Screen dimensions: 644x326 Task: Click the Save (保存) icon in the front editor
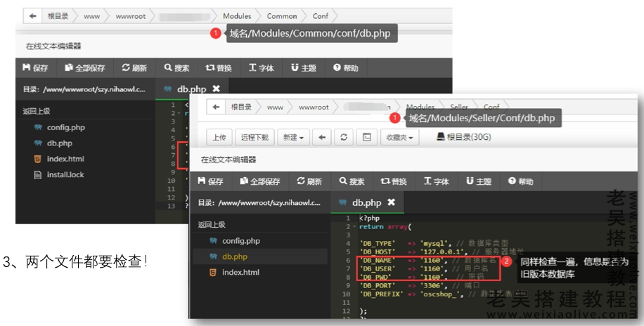pyautogui.click(x=202, y=181)
